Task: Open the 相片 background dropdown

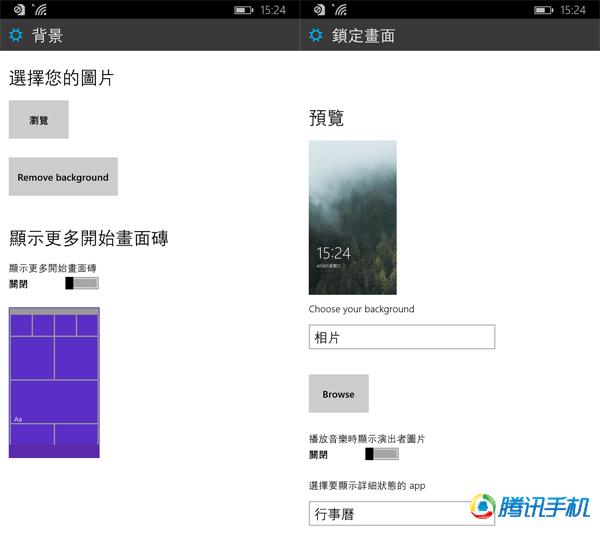Action: (x=402, y=338)
